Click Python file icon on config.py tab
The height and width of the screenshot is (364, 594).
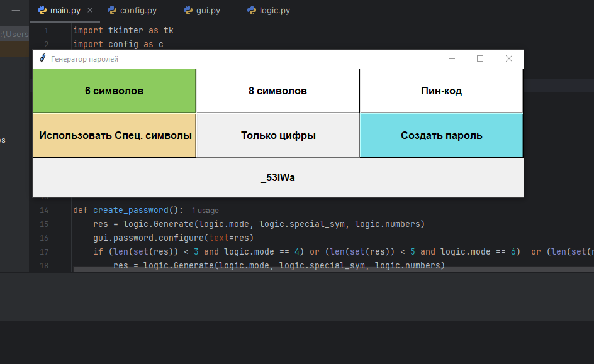tap(112, 10)
